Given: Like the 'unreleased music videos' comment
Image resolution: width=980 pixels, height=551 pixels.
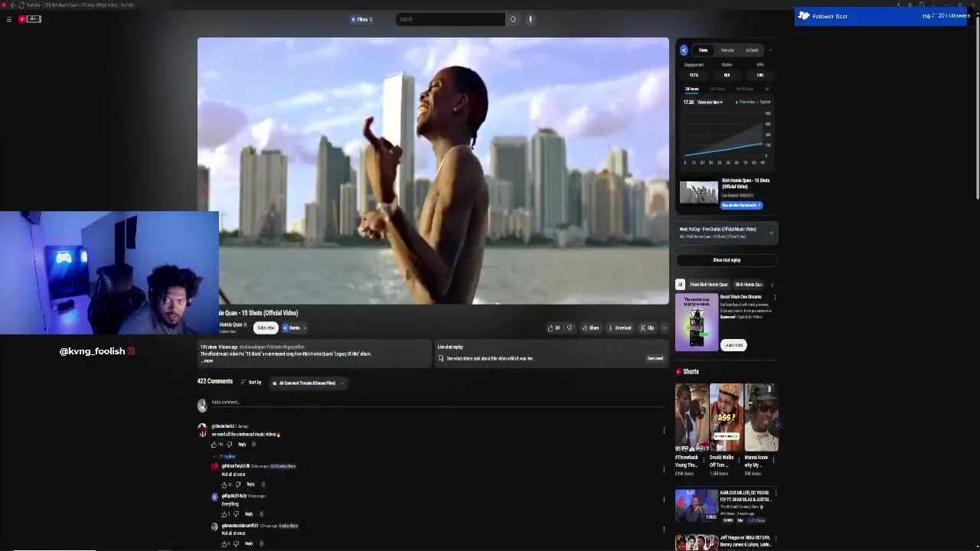Looking at the screenshot, I should coord(214,444).
